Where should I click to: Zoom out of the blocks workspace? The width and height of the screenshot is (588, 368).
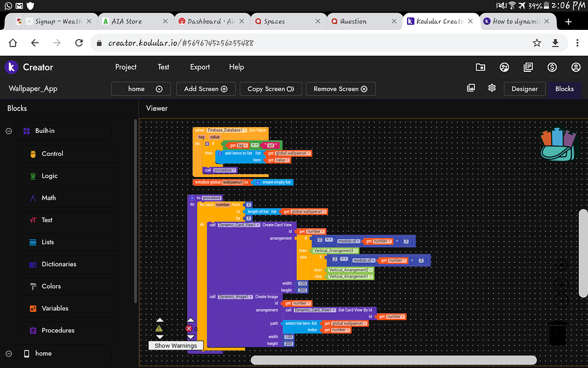pos(561,301)
